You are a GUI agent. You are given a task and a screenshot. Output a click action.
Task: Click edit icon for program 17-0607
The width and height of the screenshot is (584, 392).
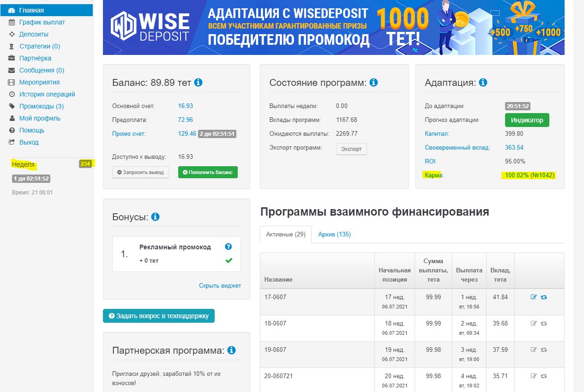coord(534,297)
